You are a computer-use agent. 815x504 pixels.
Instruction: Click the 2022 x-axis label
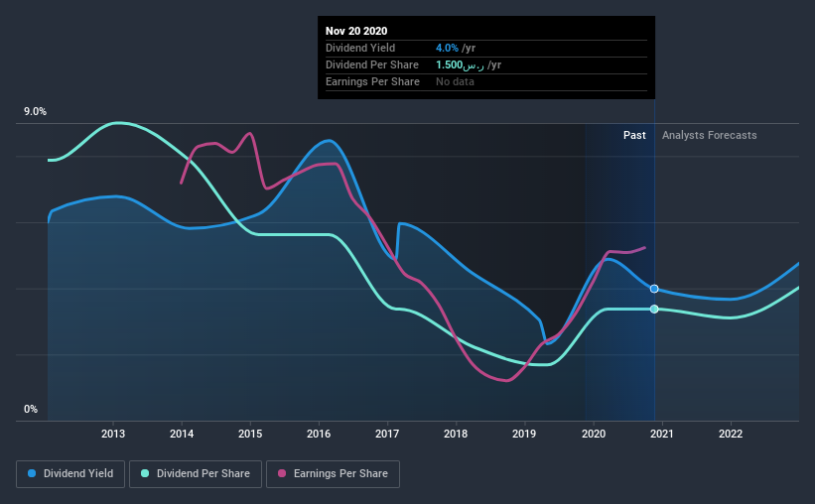(x=731, y=434)
